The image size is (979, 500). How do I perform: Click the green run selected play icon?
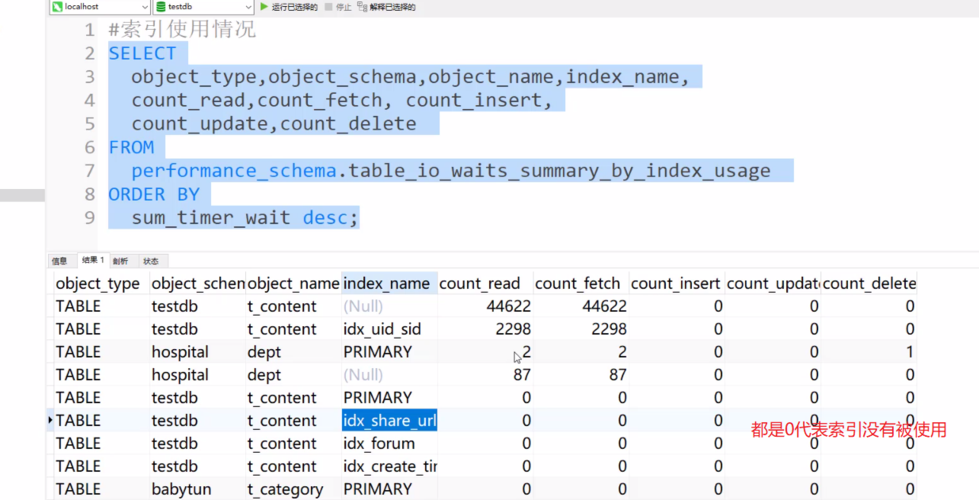click(264, 7)
